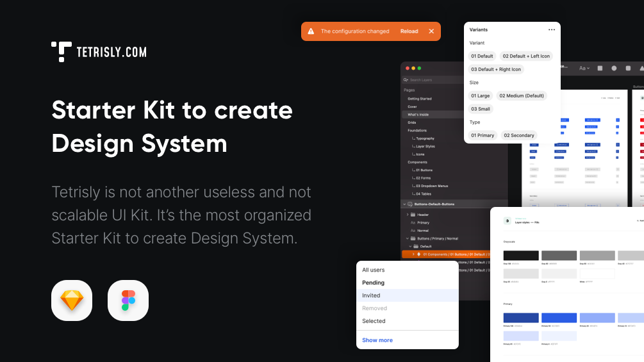
Task: Click the Gray 100 black swatch
Action: tap(521, 255)
